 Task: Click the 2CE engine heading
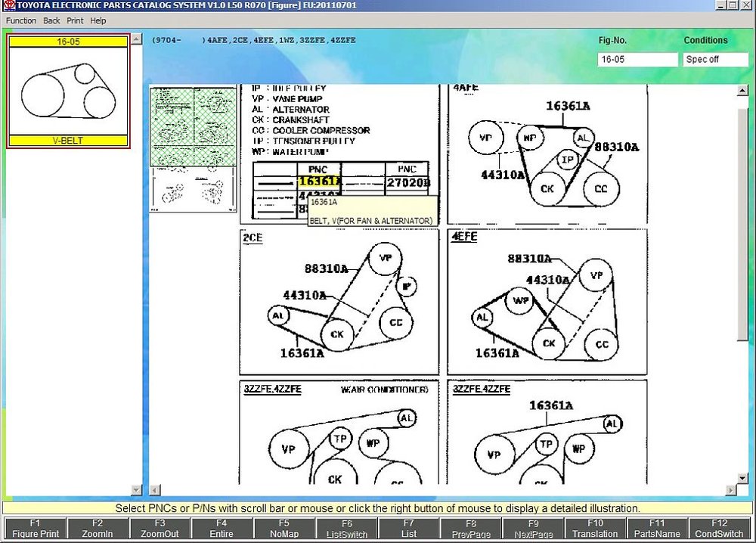253,237
